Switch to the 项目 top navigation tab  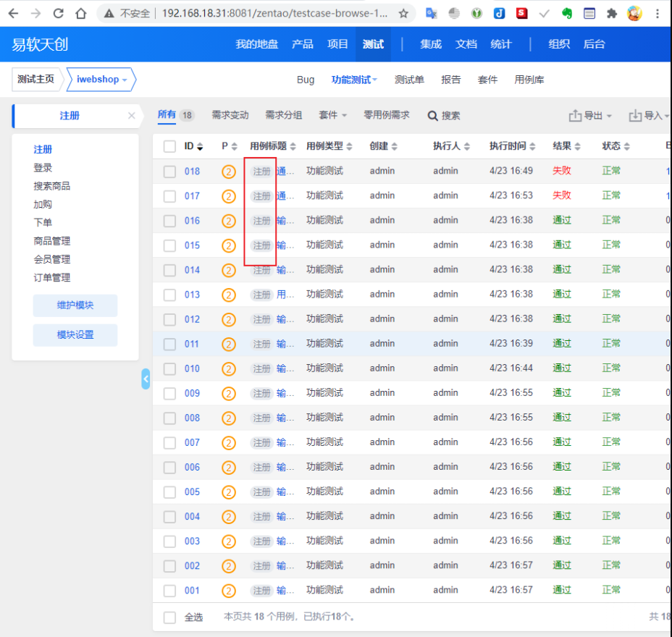337,44
